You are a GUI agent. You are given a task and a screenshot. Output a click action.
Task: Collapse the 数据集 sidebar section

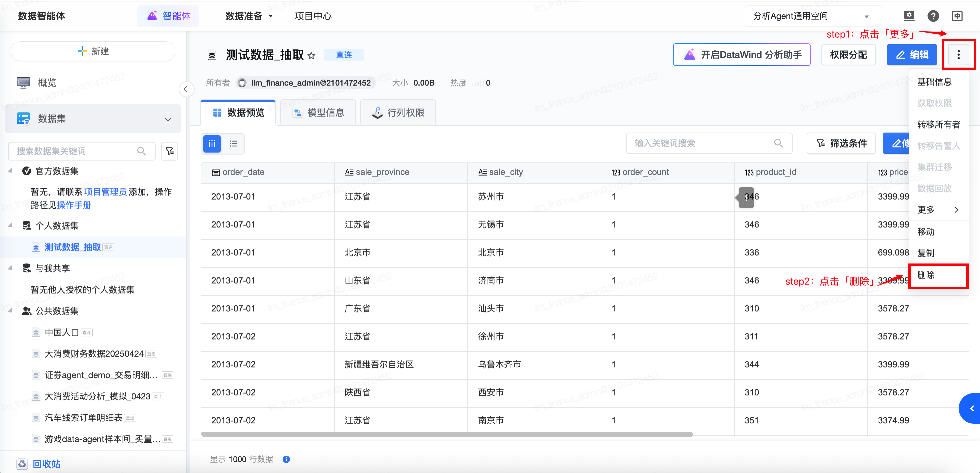(x=168, y=119)
